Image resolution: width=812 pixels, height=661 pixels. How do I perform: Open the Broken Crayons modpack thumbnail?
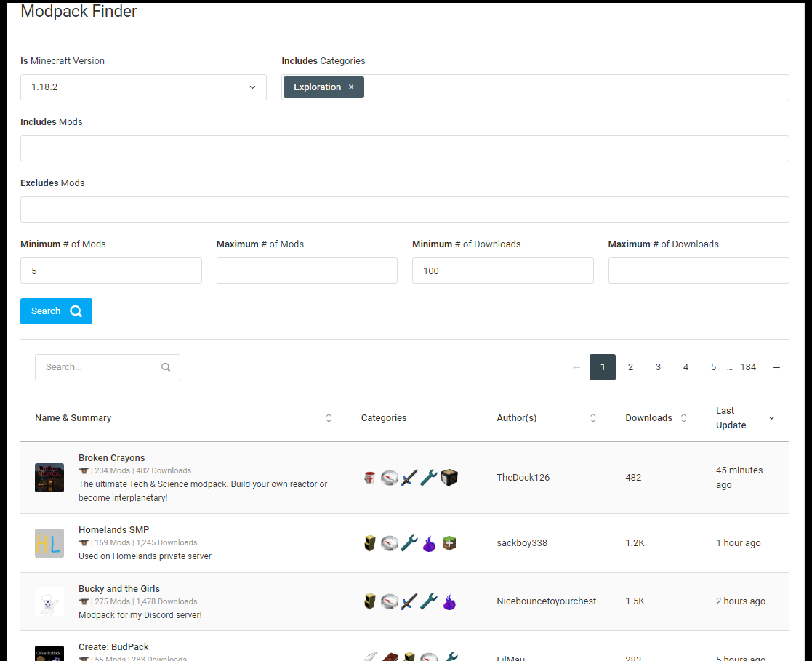point(49,478)
